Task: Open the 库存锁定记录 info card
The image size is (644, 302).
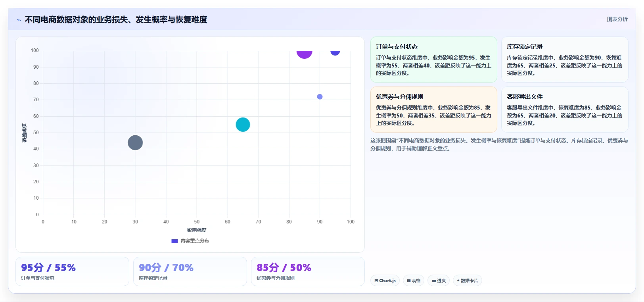Action: (565, 60)
